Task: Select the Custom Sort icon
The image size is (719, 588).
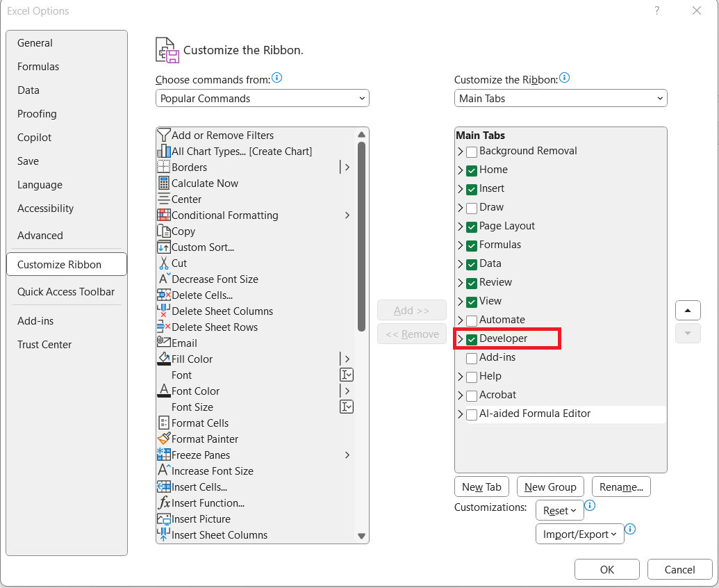Action: (x=164, y=247)
